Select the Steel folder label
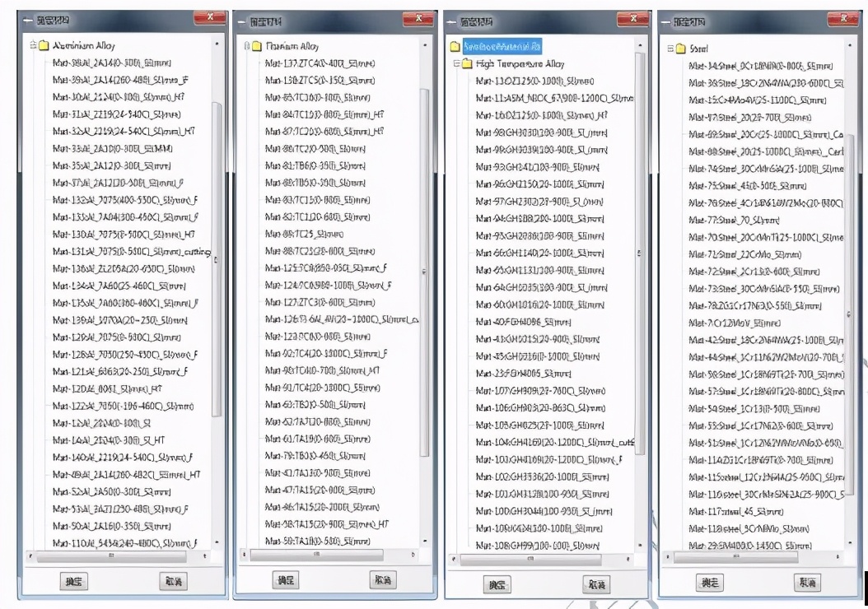This screenshot has width=868, height=609. click(x=698, y=49)
